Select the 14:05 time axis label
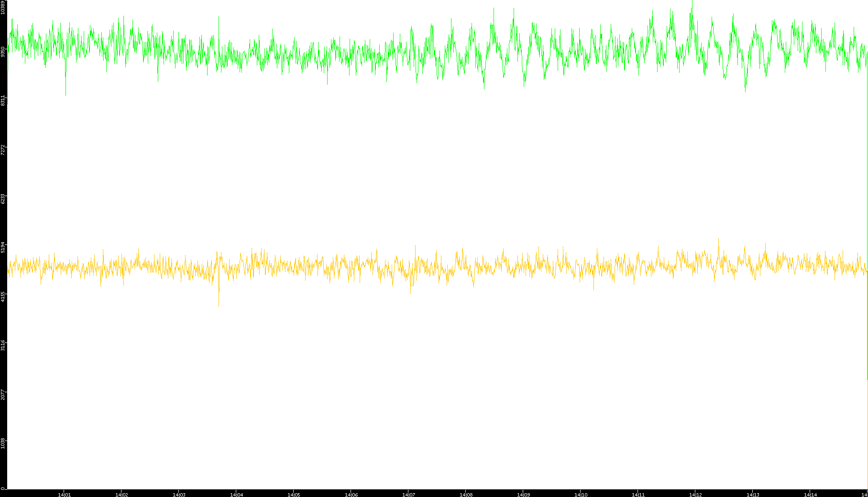The height and width of the screenshot is (497, 868). pos(294,495)
